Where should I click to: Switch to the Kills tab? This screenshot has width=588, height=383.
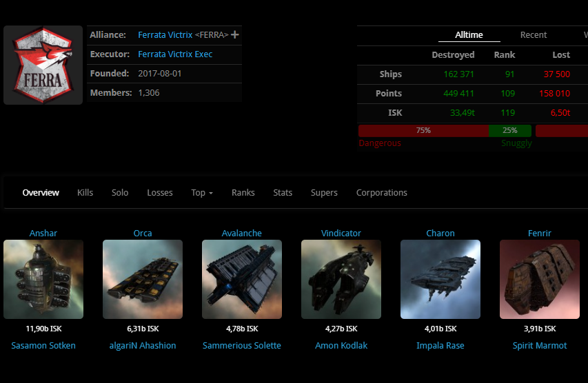85,193
